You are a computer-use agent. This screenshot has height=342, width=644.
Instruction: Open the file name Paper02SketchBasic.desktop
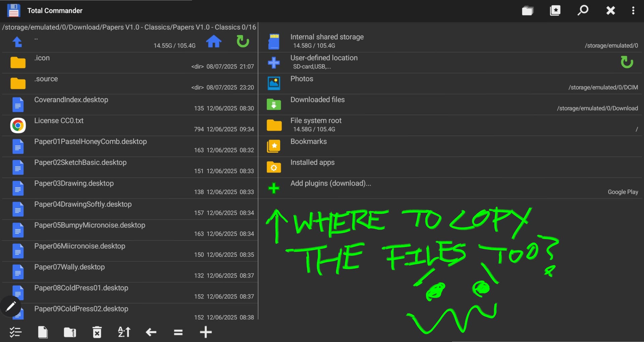coord(80,163)
